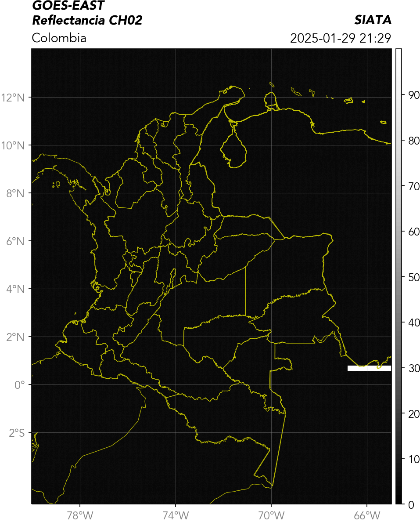
Task: Click the colorbar tick value 50
Action: click(x=414, y=277)
